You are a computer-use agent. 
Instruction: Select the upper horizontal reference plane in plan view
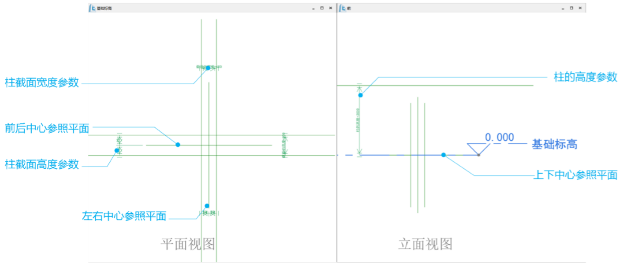[x=212, y=135]
